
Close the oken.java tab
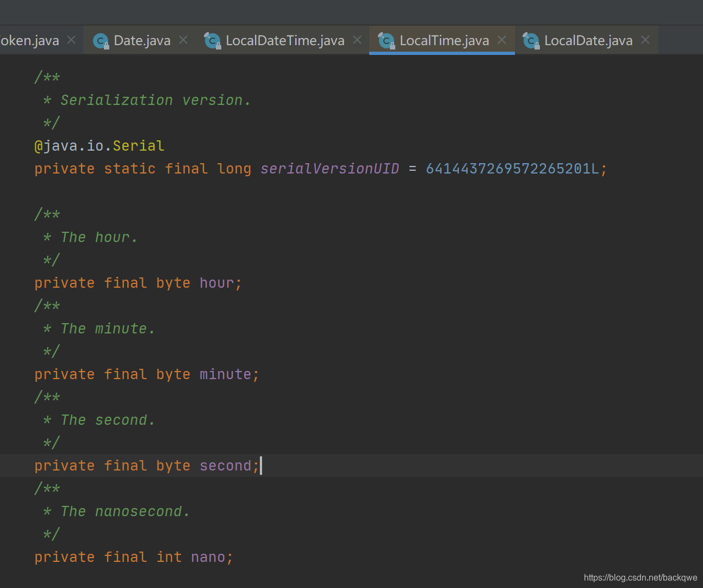tap(71, 40)
